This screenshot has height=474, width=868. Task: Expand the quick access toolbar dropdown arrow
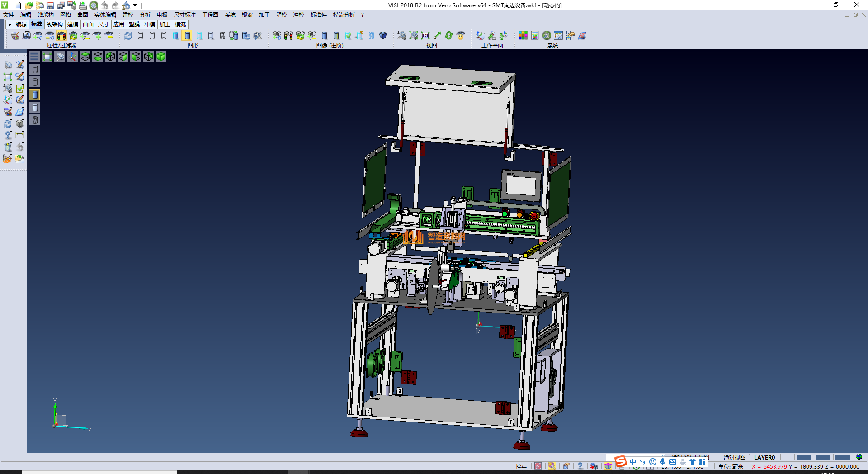[135, 5]
